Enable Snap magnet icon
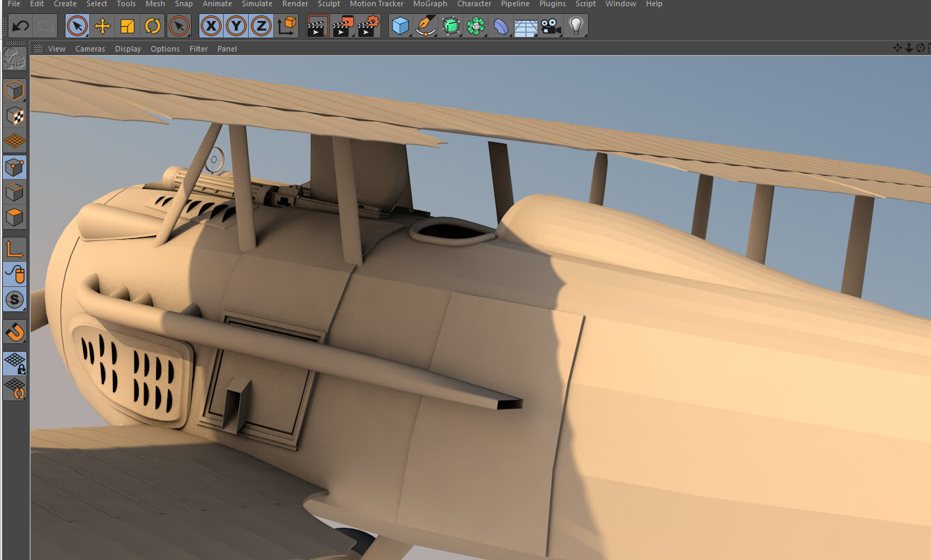This screenshot has height=560, width=931. click(x=15, y=332)
